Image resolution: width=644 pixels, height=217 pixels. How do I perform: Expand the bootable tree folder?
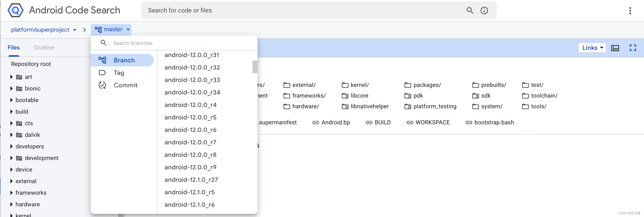click(x=11, y=100)
